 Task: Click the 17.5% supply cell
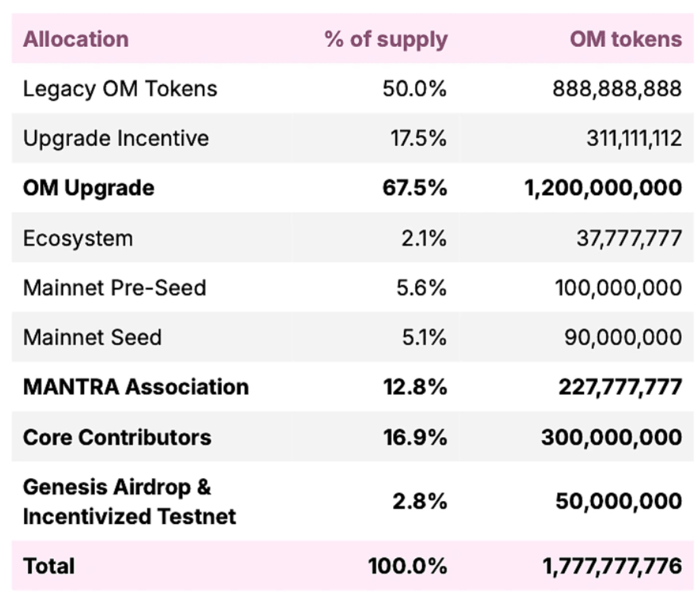pyautogui.click(x=418, y=138)
